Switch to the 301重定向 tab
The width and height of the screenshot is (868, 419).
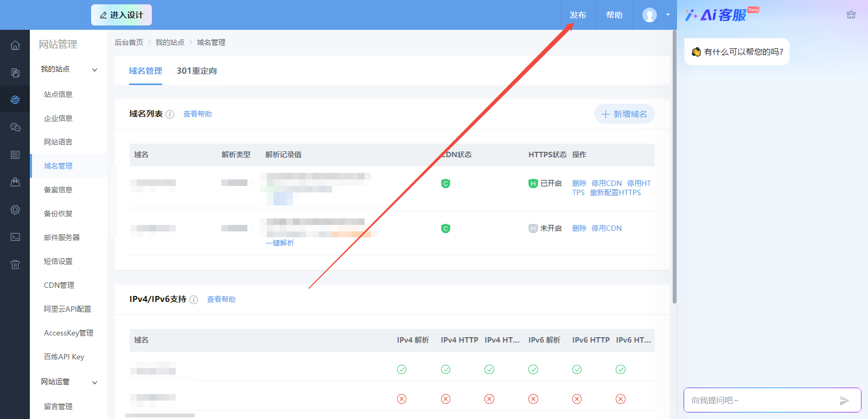(196, 71)
